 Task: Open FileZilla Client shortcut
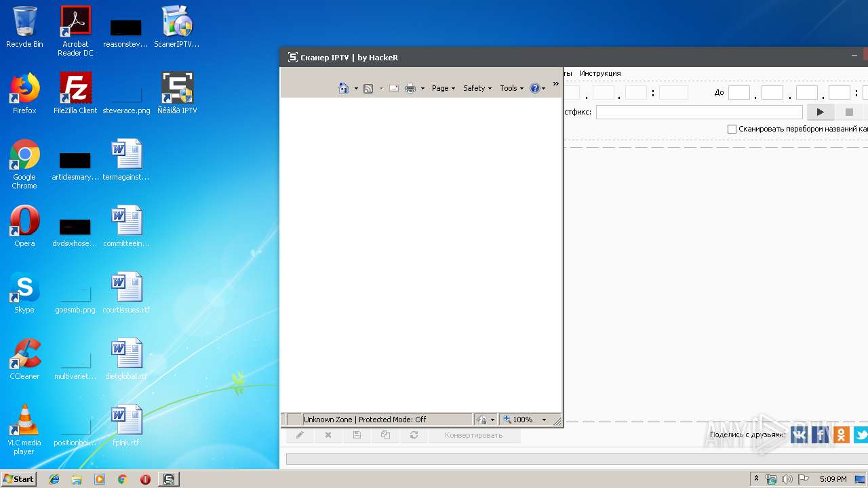[75, 94]
